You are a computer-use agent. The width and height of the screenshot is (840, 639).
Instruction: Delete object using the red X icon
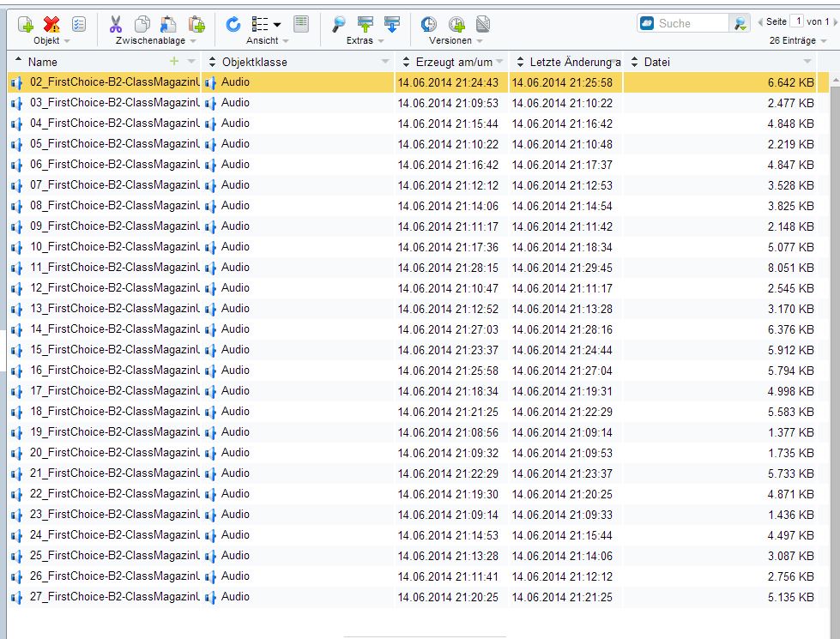[51, 24]
